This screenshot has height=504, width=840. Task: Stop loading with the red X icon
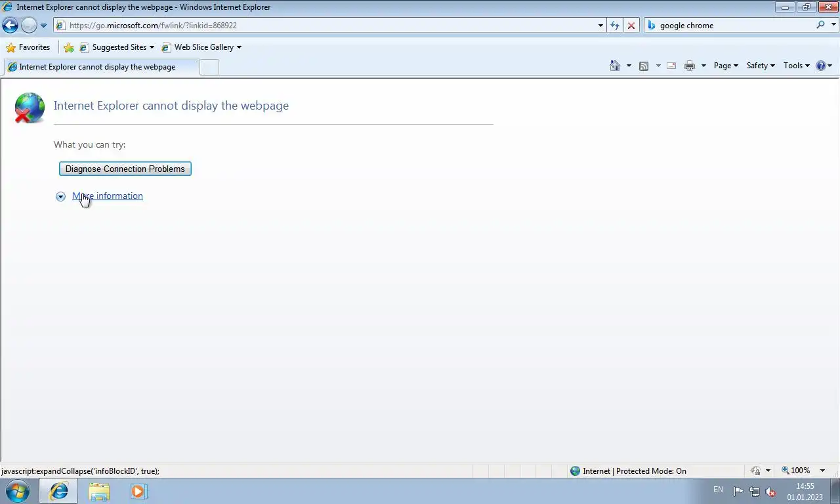coord(631,26)
